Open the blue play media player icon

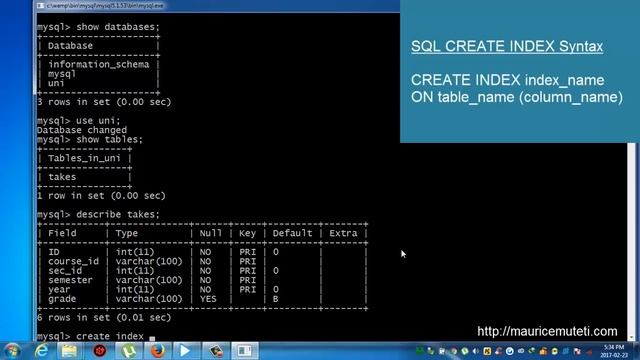(x=186, y=351)
